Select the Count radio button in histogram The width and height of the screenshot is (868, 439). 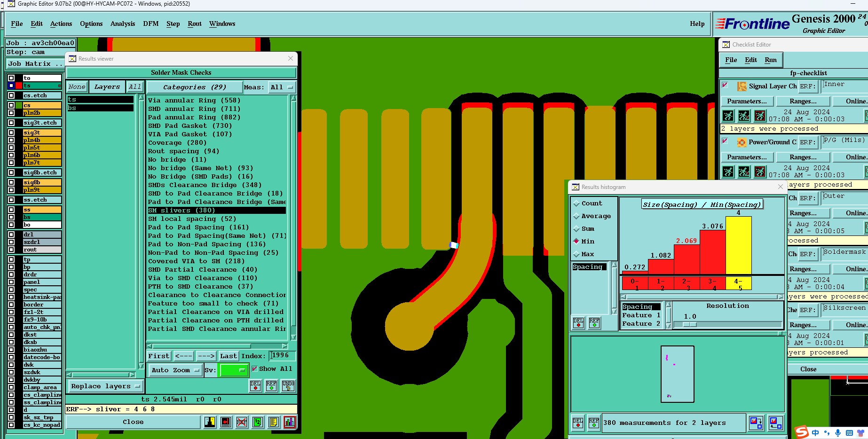[x=576, y=204]
